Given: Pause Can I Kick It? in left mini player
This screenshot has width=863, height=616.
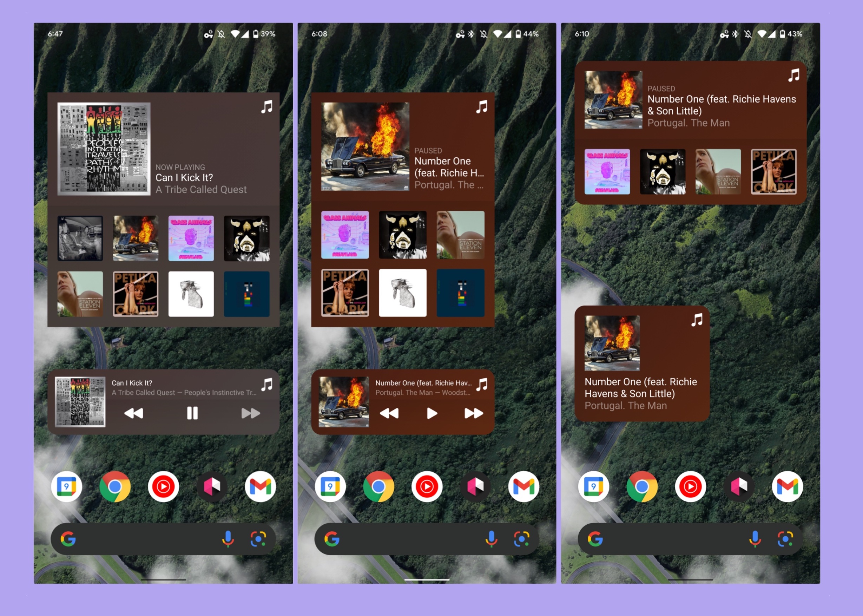Looking at the screenshot, I should pyautogui.click(x=192, y=413).
